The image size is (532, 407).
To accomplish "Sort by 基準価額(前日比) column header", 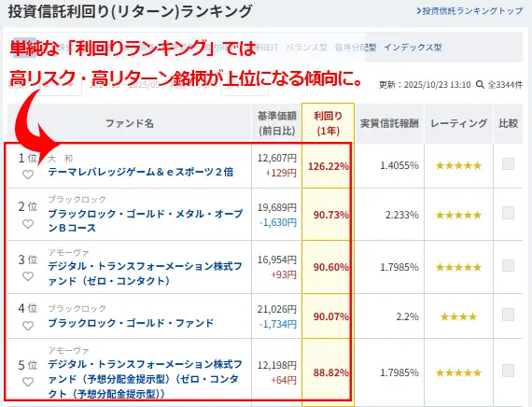I will pos(277,123).
